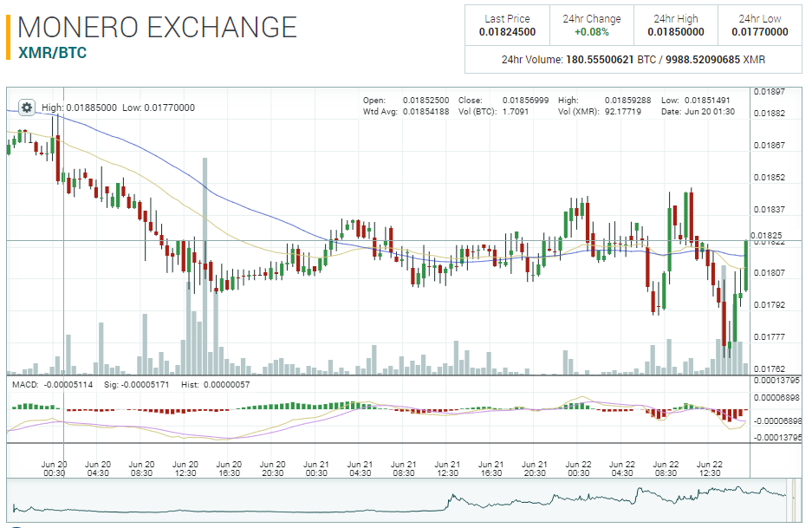Click the Jun 22 00:30 time axis label

click(x=578, y=468)
